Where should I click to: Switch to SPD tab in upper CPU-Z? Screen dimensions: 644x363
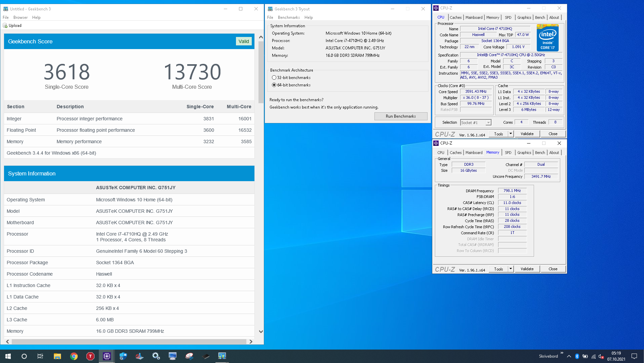coord(508,17)
